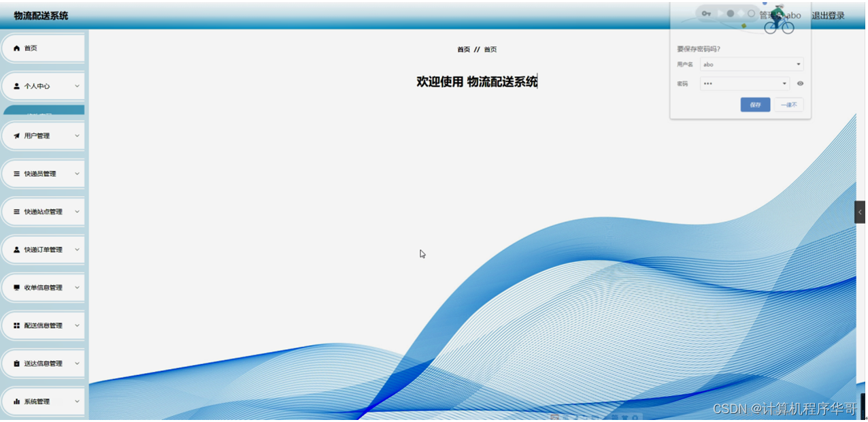Image resolution: width=868 pixels, height=422 pixels.
Task: Open the 快递订单管理 sidebar menu label
Action: point(43,250)
